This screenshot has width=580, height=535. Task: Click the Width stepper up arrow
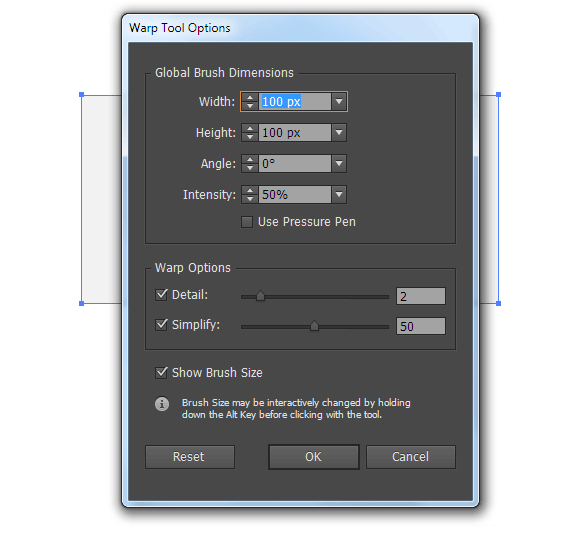click(250, 98)
